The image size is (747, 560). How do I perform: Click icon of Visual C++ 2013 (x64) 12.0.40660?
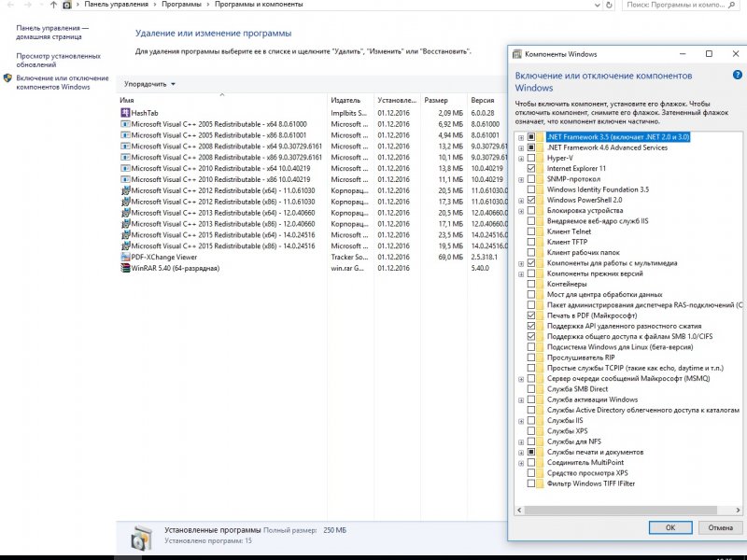tap(125, 213)
